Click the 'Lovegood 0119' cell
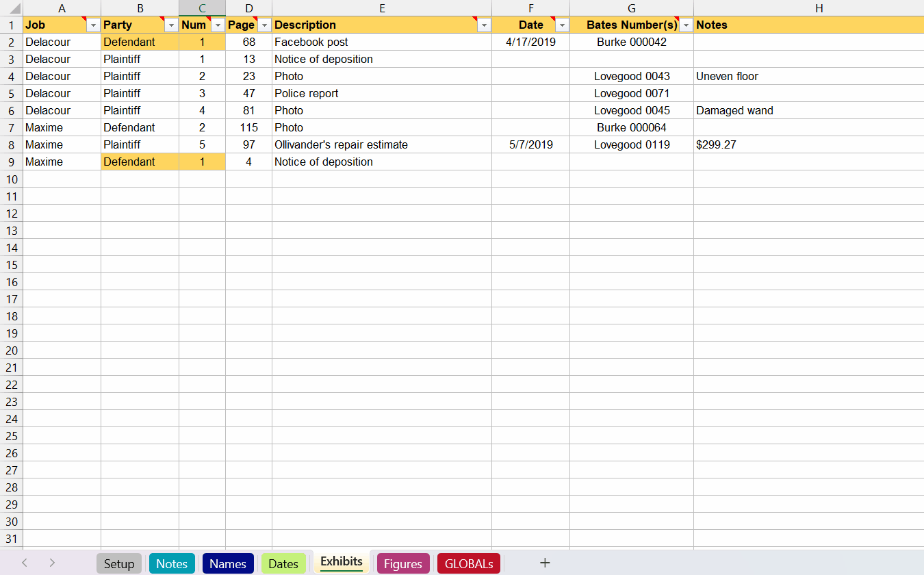The image size is (924, 575). (x=632, y=145)
